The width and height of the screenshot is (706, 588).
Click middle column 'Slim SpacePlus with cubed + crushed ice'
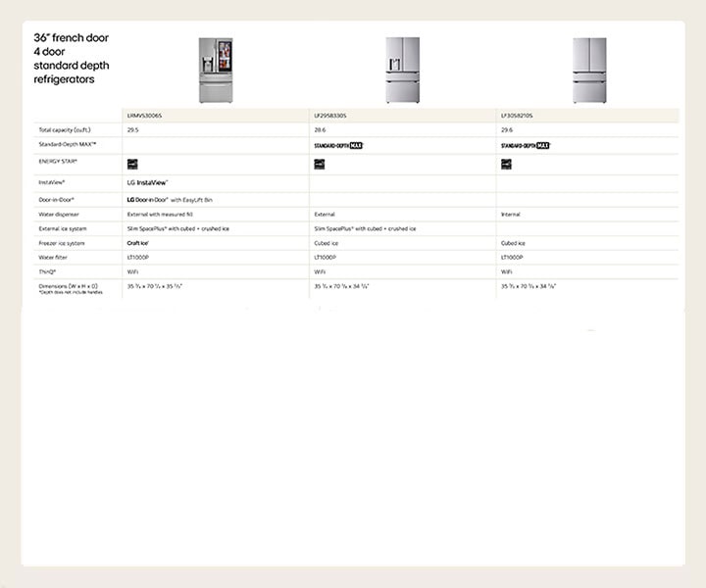click(x=365, y=229)
